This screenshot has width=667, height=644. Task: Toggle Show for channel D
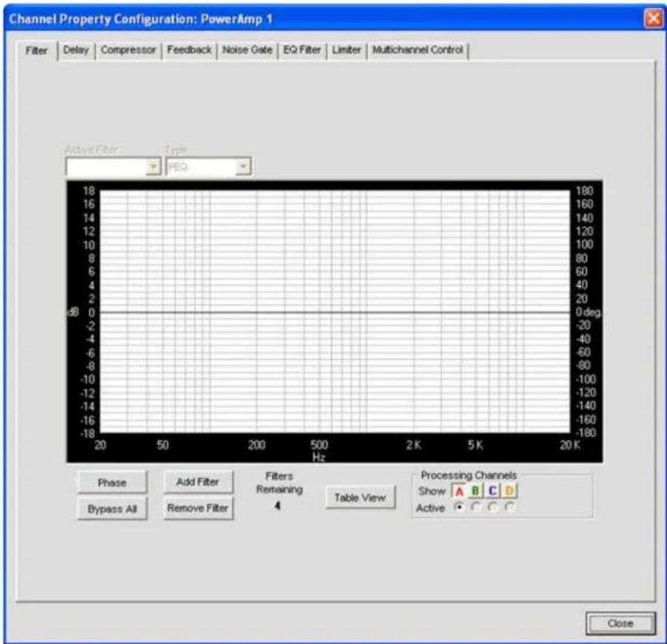coord(510,491)
